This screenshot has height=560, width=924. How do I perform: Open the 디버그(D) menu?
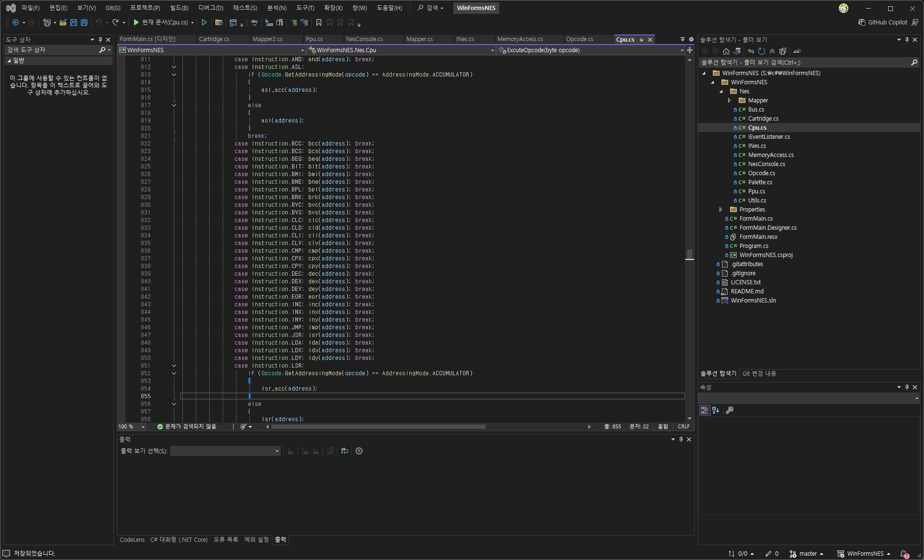pyautogui.click(x=211, y=8)
